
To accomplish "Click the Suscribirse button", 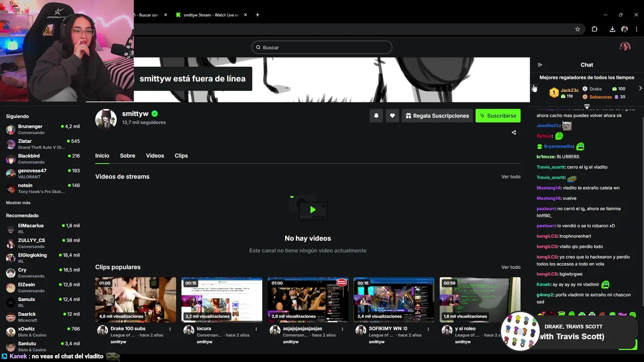I will click(x=498, y=116).
